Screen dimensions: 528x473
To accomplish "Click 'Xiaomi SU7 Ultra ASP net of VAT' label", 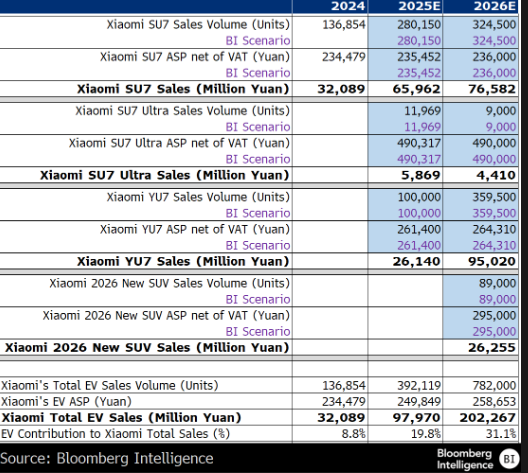I will [179, 143].
